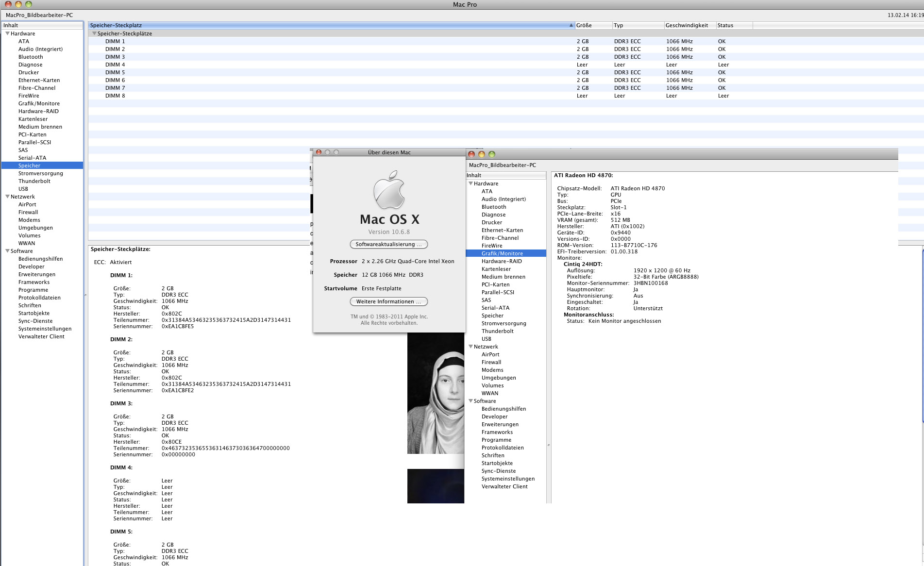The height and width of the screenshot is (566, 924).
Task: Open Grafik/Monitore in the main Mac Pro sidebar
Action: 39,103
